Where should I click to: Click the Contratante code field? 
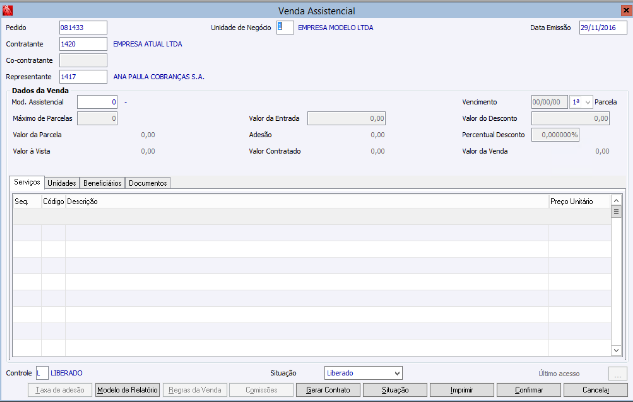click(x=83, y=44)
